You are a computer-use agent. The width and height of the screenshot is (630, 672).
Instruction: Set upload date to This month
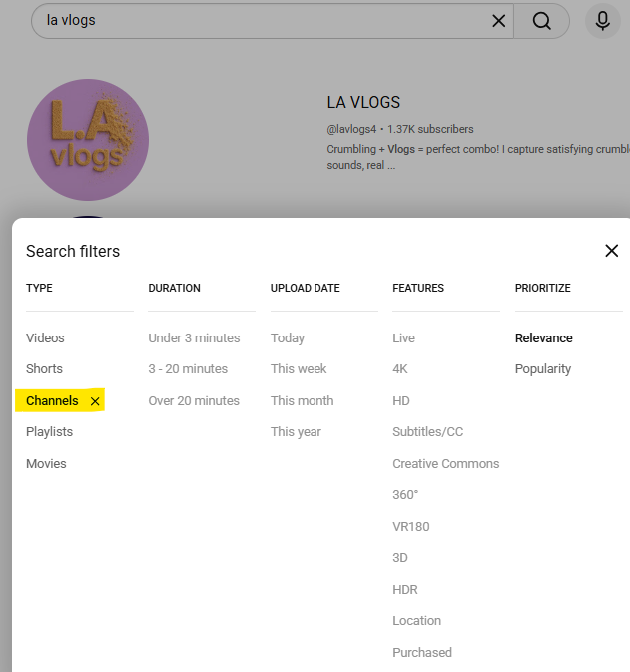(x=302, y=401)
